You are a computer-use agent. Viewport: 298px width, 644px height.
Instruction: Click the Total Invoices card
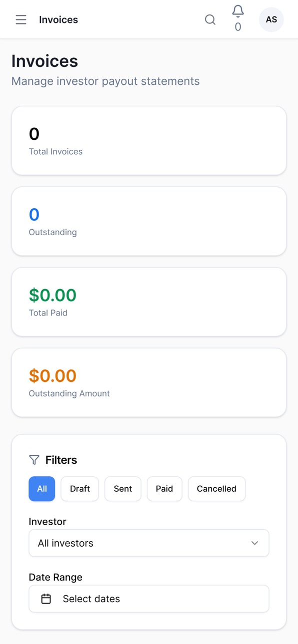pos(149,141)
